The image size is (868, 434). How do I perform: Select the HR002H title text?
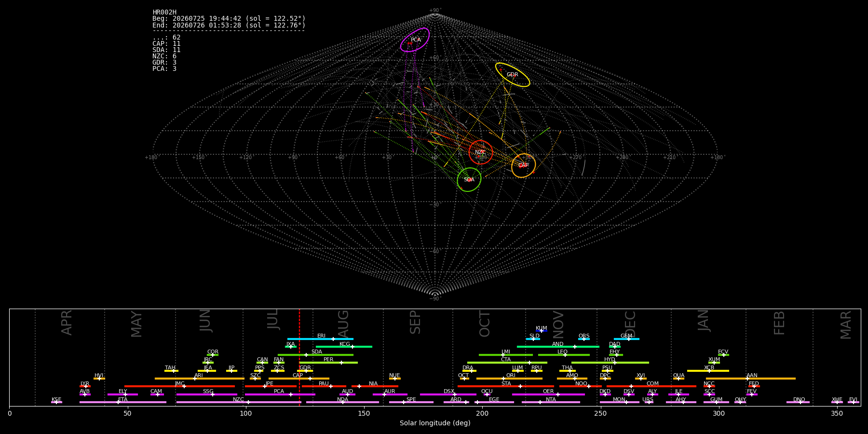click(164, 13)
